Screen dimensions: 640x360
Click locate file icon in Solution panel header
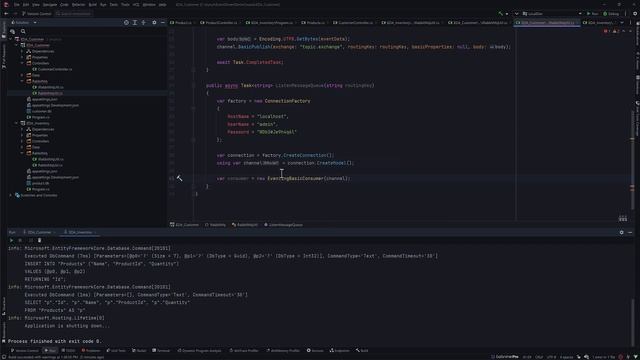[126, 22]
